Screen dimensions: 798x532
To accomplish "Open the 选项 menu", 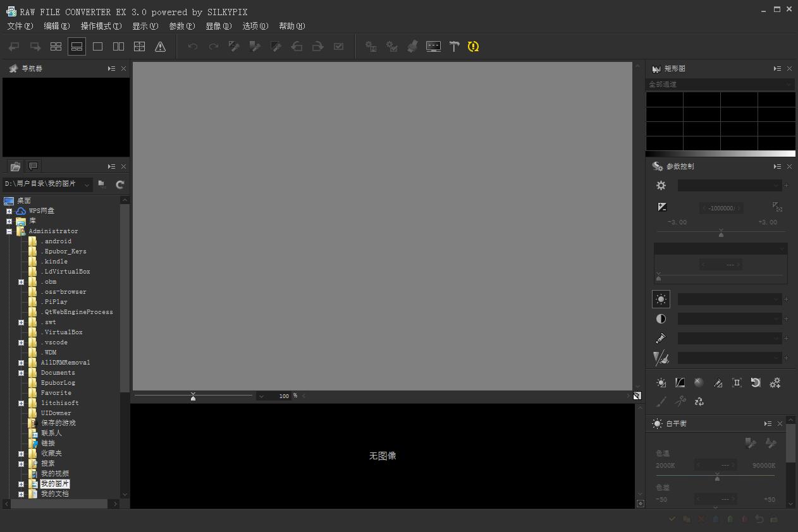I will (x=255, y=26).
